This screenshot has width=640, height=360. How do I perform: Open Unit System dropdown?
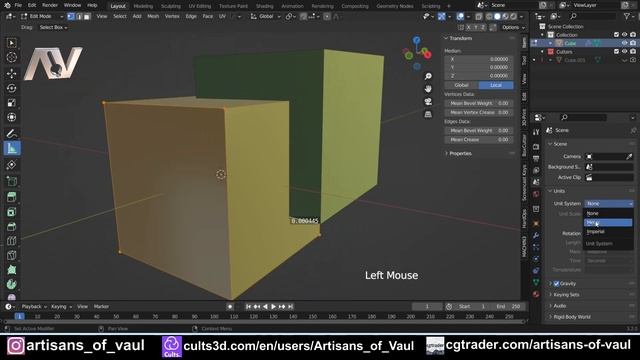(x=609, y=203)
